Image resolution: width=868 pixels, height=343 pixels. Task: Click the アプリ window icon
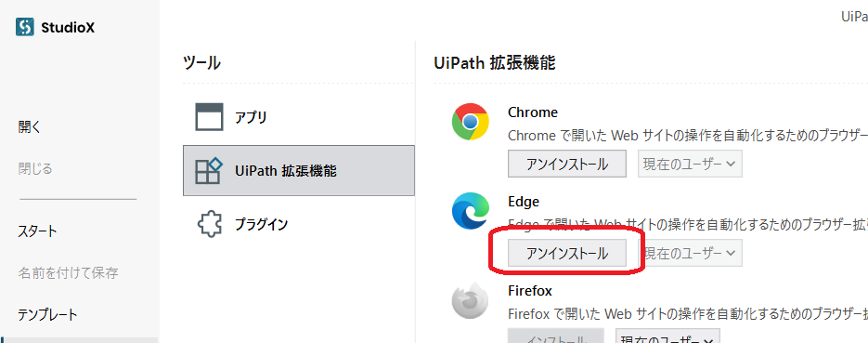pyautogui.click(x=209, y=117)
